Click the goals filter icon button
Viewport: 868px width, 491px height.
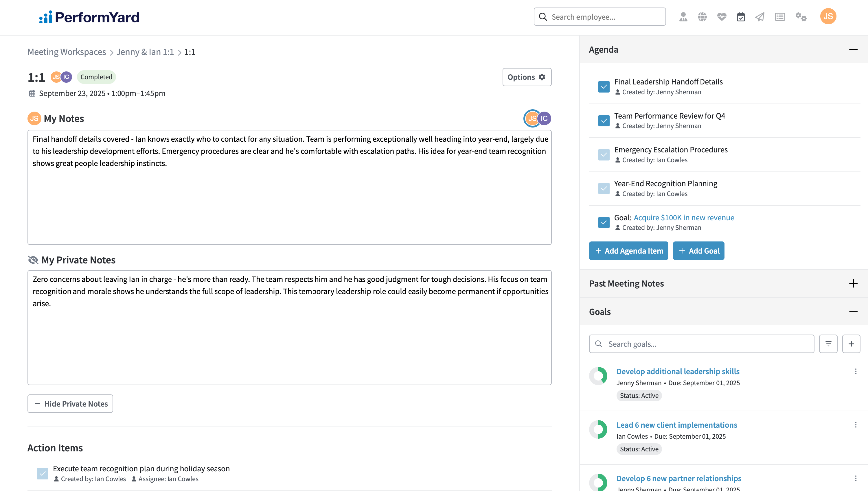(828, 344)
